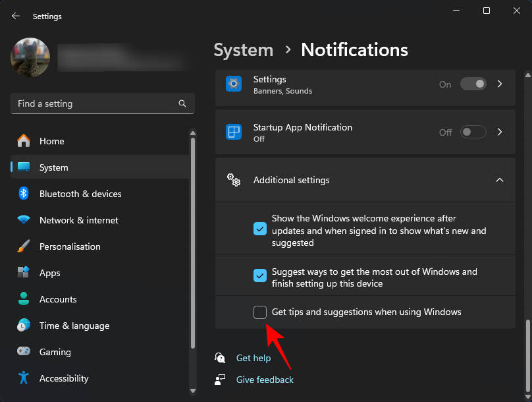This screenshot has height=402, width=532.
Task: Click the Accounts person icon
Action: [x=24, y=299]
